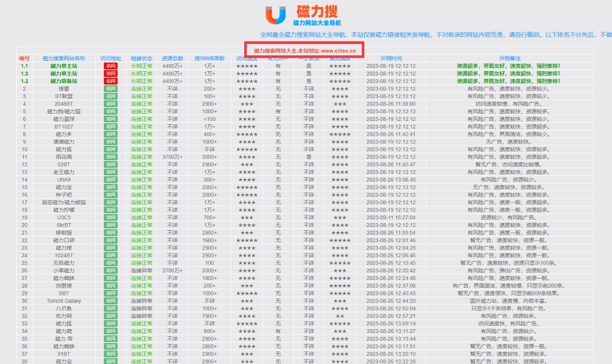Visit 磁力蜘蛛 using its 访问 button
Viewport: 612px width, 364px height.
tap(110, 277)
